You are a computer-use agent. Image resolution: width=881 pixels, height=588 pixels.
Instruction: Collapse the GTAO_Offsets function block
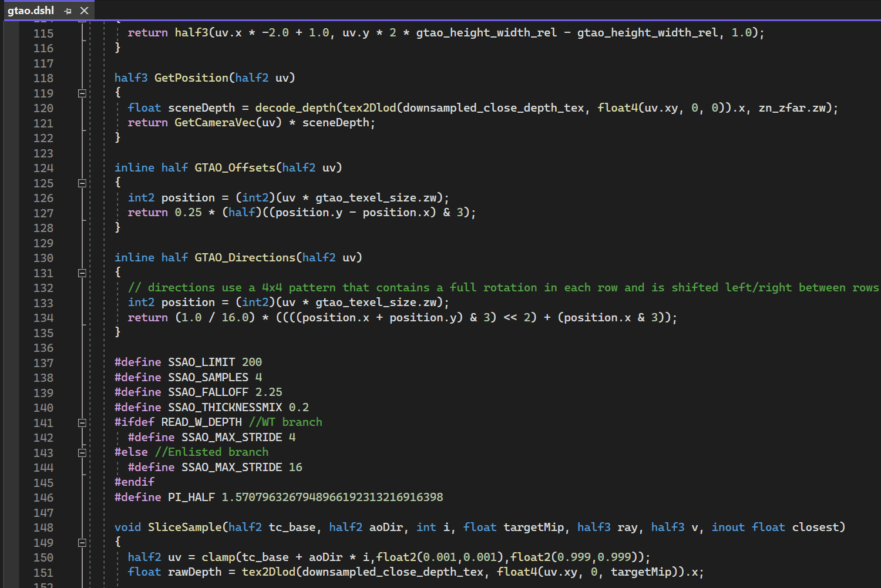tap(82, 183)
